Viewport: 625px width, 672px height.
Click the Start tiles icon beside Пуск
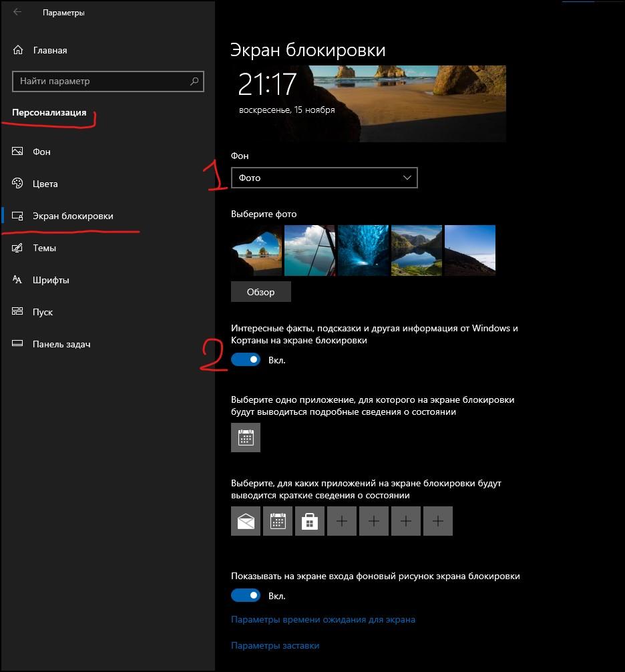coord(17,311)
